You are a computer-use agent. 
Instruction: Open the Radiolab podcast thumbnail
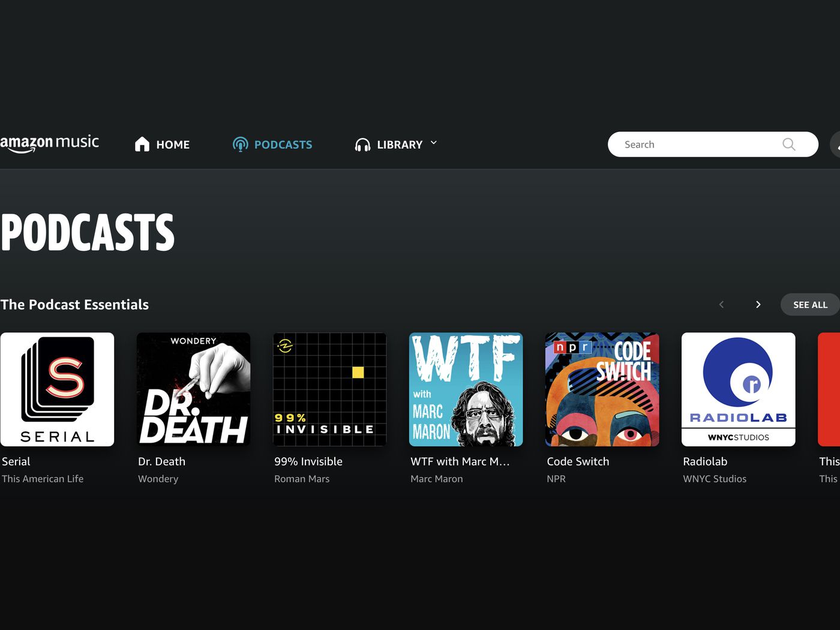click(738, 389)
